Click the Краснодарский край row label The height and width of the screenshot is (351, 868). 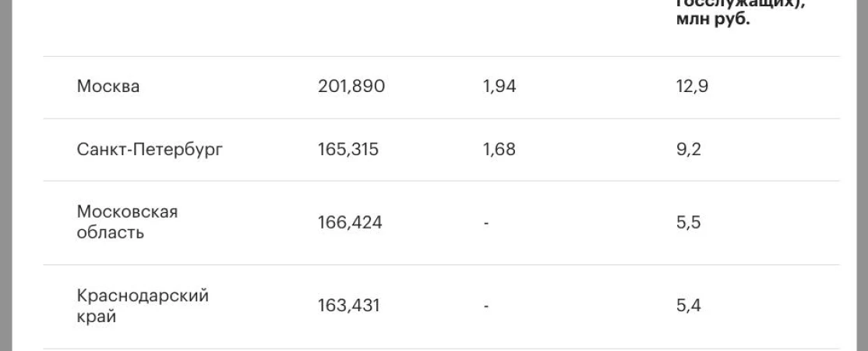143,306
